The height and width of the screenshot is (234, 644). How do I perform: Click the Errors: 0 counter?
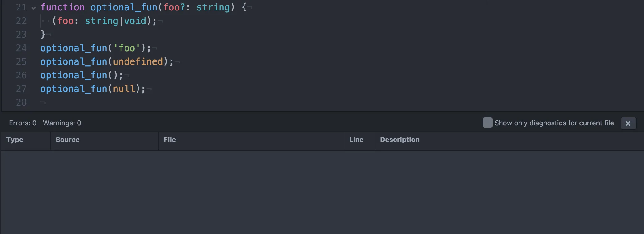[23, 123]
